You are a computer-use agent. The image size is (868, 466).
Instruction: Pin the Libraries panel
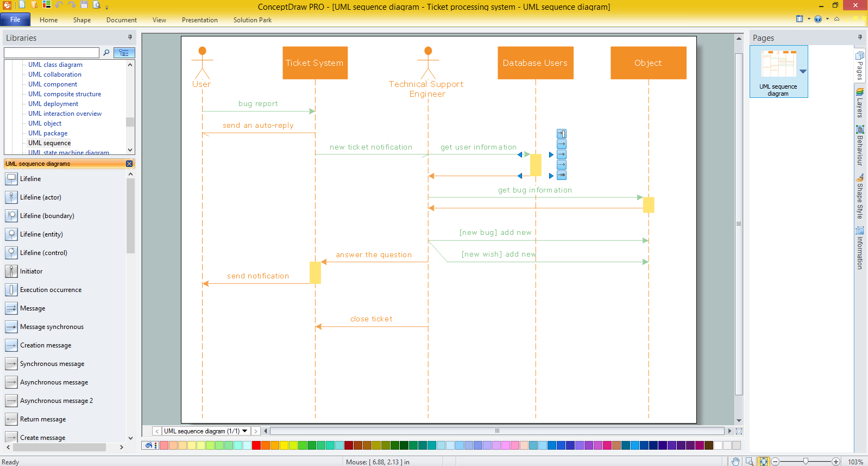[130, 38]
